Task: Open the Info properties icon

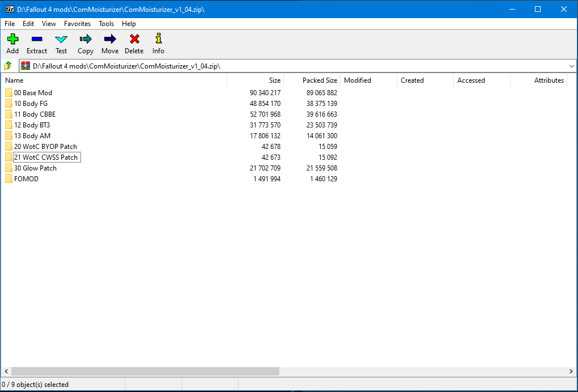Action: click(158, 39)
